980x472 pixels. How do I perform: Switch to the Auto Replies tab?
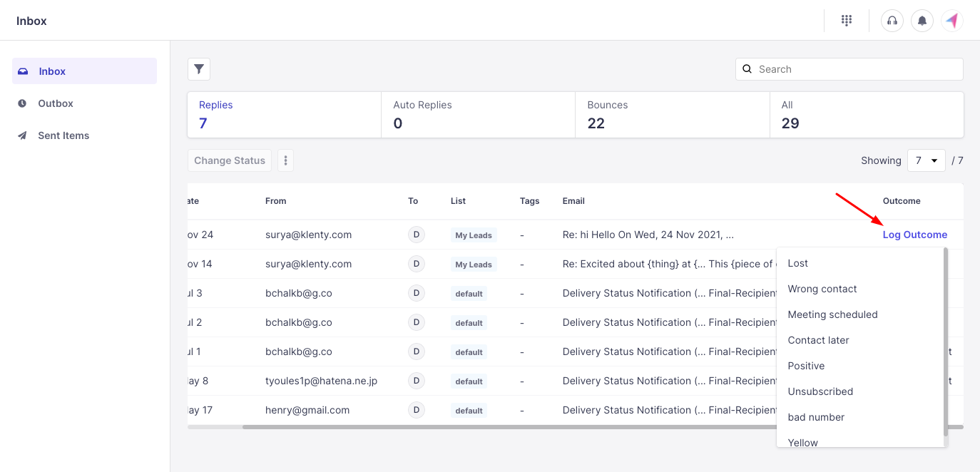tap(478, 114)
